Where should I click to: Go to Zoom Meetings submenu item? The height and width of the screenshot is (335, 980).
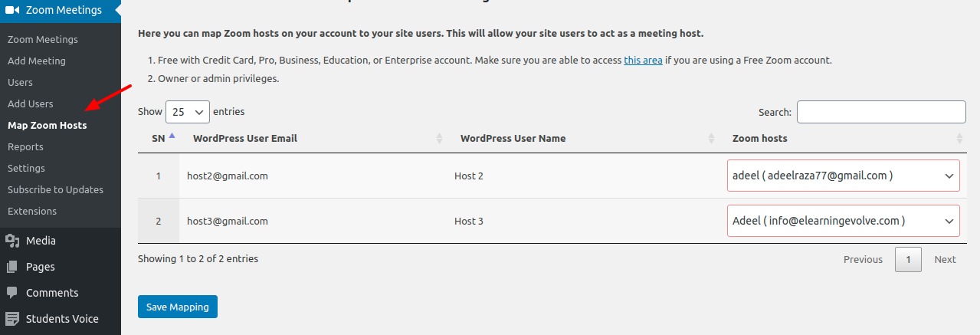[43, 39]
